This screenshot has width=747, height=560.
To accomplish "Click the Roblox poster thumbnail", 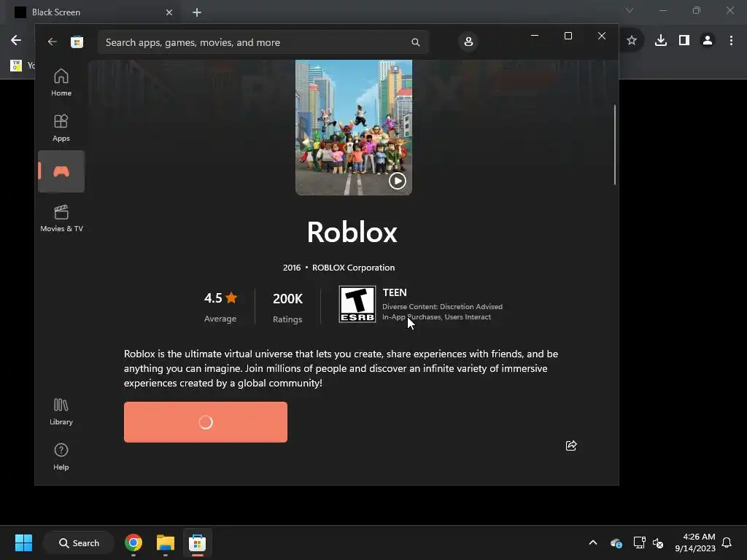I will 354,127.
